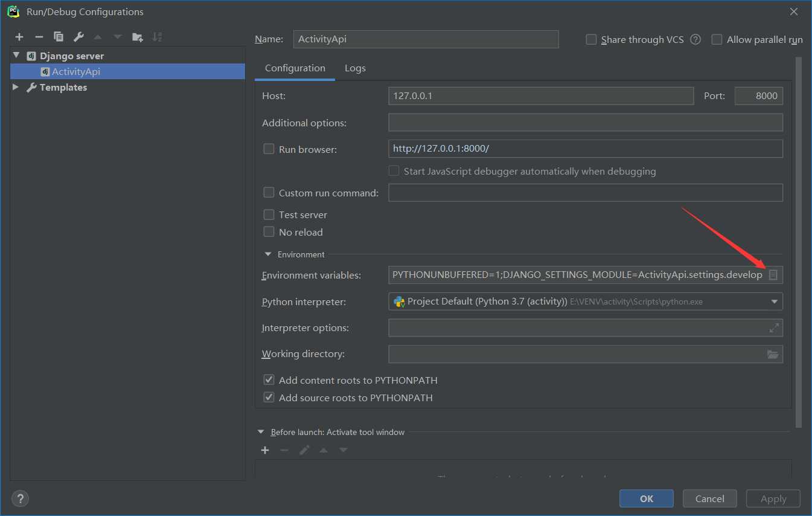Click the Custom run command field
This screenshot has width=812, height=516.
coord(586,193)
